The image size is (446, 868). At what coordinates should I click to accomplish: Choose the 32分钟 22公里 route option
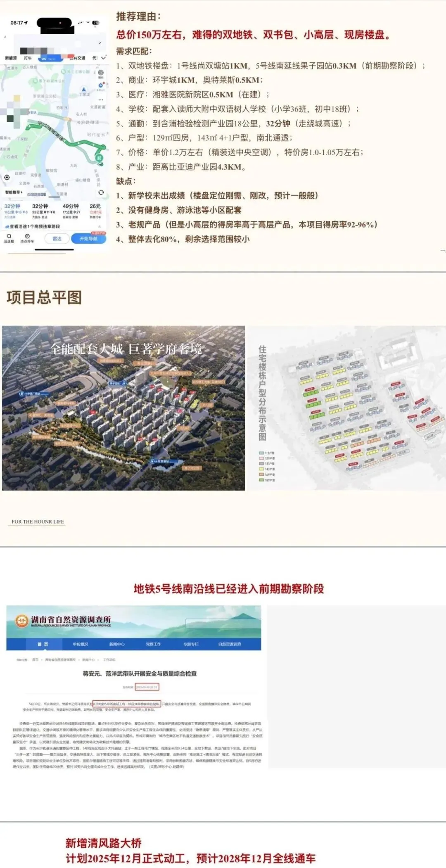pos(43,211)
